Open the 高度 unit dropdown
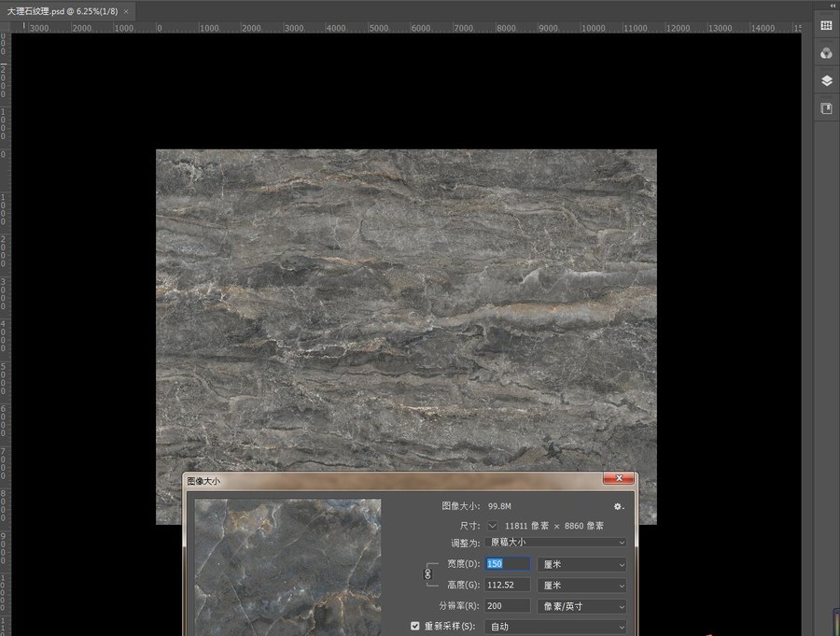The height and width of the screenshot is (636, 840). pyautogui.click(x=581, y=585)
